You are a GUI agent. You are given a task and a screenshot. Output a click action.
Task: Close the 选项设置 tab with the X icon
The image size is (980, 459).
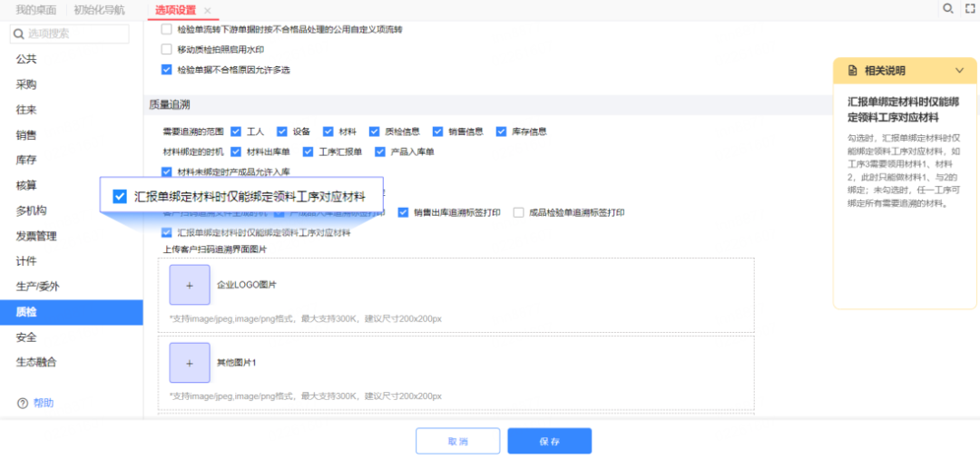[x=208, y=11]
